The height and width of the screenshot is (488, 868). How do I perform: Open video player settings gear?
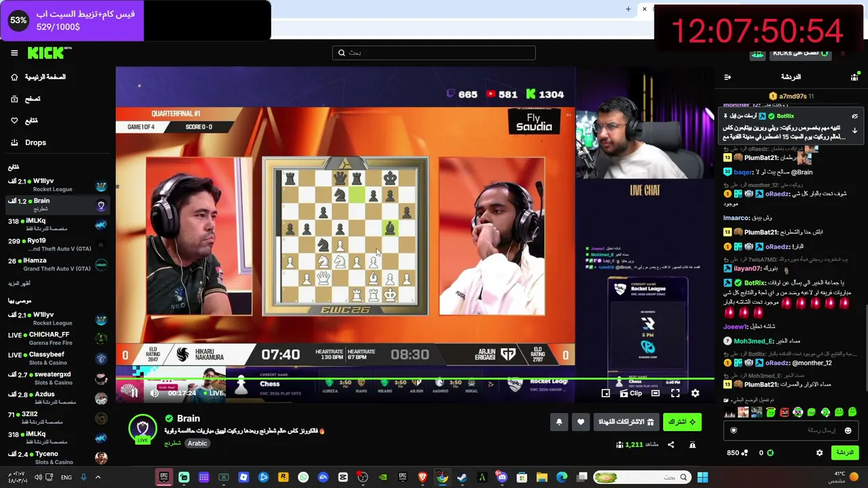[695, 393]
